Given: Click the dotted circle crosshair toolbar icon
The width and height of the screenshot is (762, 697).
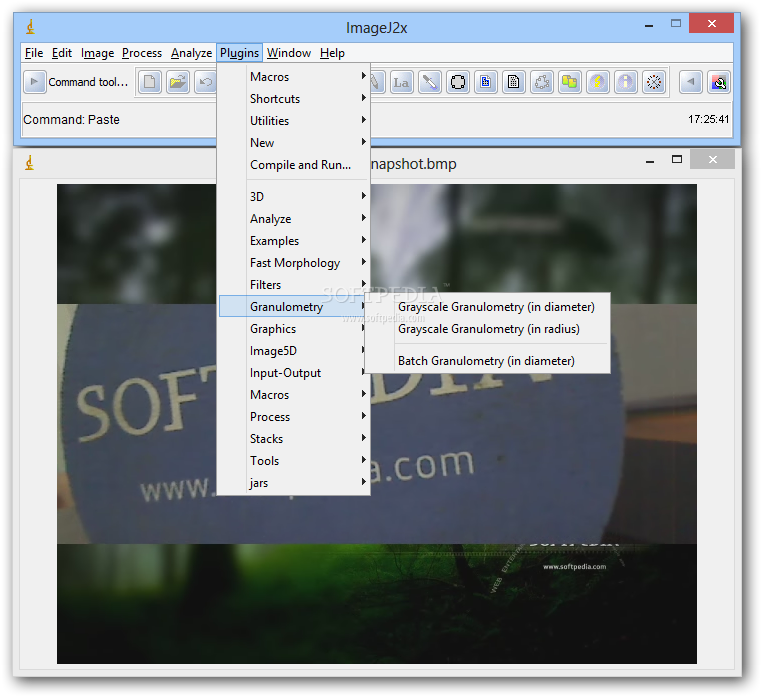Looking at the screenshot, I should coord(654,82).
